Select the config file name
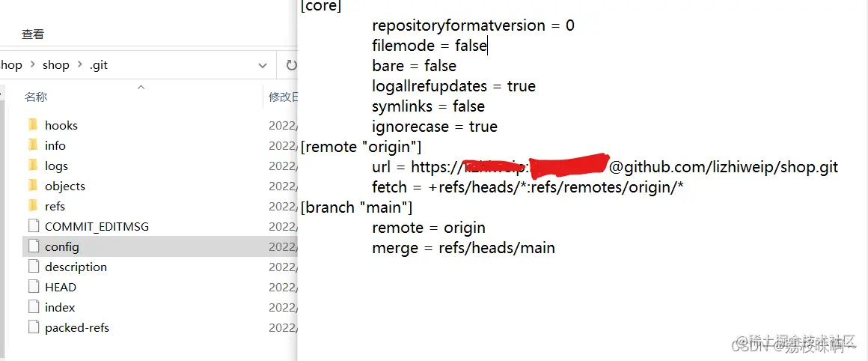Screen dimensions: 868x361 pyautogui.click(x=62, y=247)
